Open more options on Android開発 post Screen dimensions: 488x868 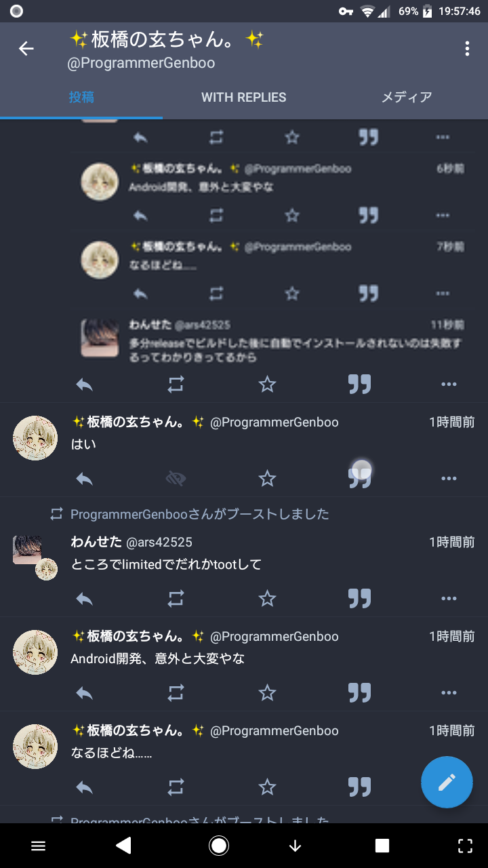pos(449,693)
